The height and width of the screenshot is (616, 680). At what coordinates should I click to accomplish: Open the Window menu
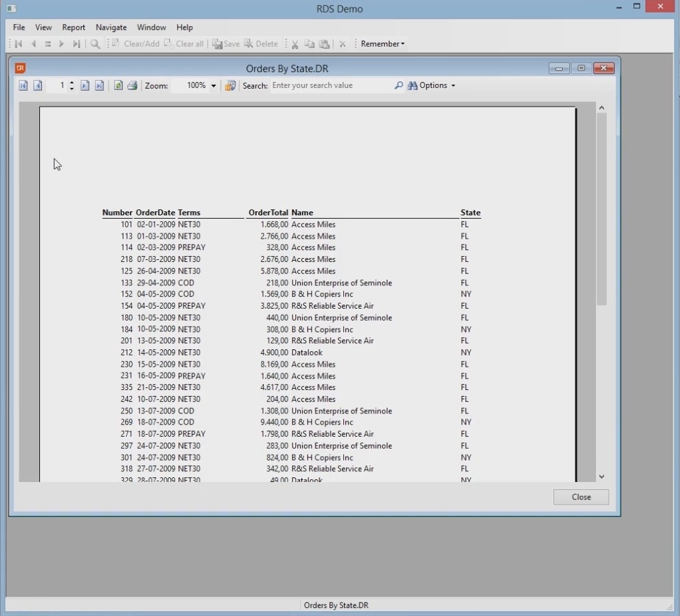click(x=151, y=27)
